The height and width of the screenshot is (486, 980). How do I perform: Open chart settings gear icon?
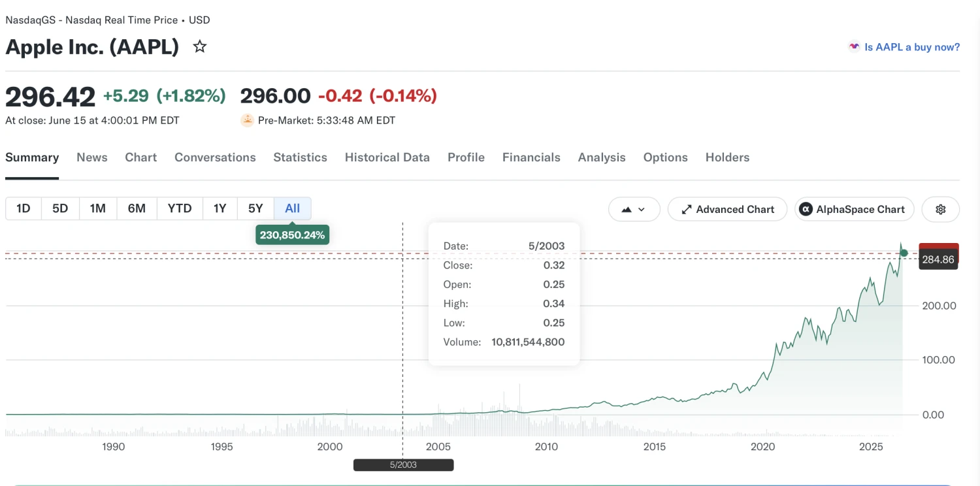pyautogui.click(x=941, y=209)
